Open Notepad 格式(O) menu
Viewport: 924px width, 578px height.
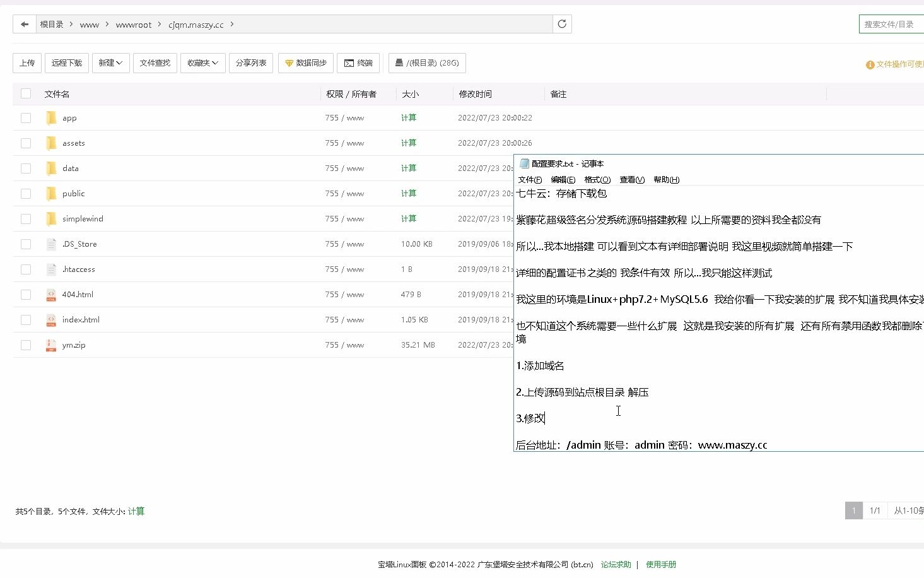coord(597,180)
